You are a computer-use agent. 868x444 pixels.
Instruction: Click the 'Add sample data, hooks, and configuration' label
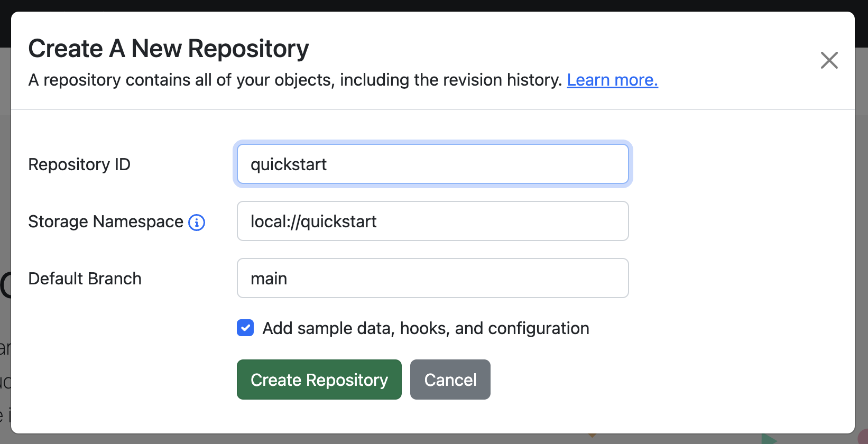coord(426,328)
